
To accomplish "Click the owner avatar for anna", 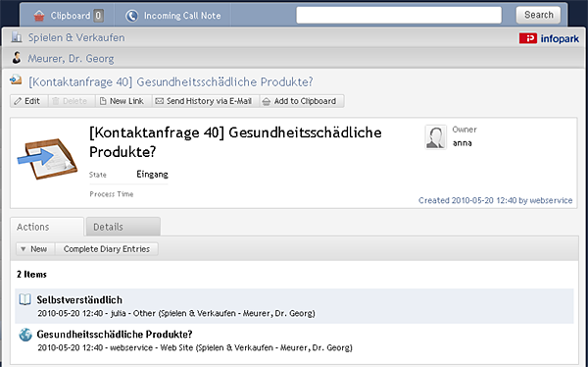I will (435, 137).
